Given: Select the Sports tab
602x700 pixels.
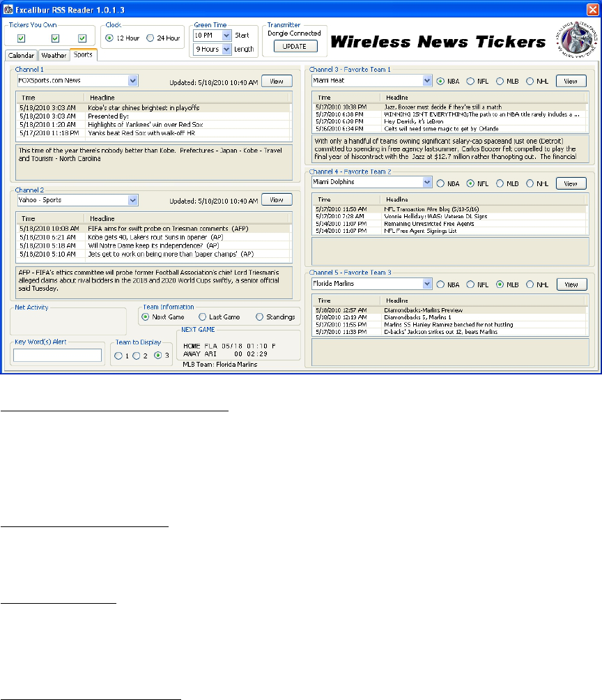Looking at the screenshot, I should click(83, 54).
